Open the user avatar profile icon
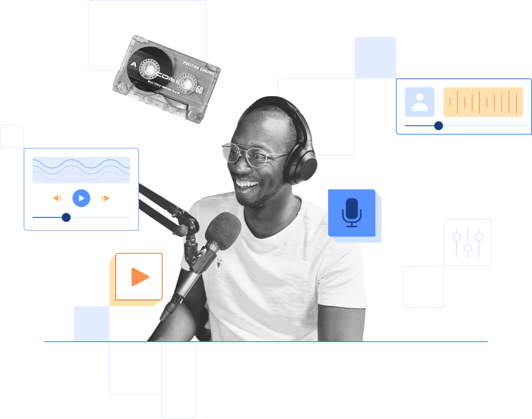Viewport: 532px width, 419px height. point(420,102)
